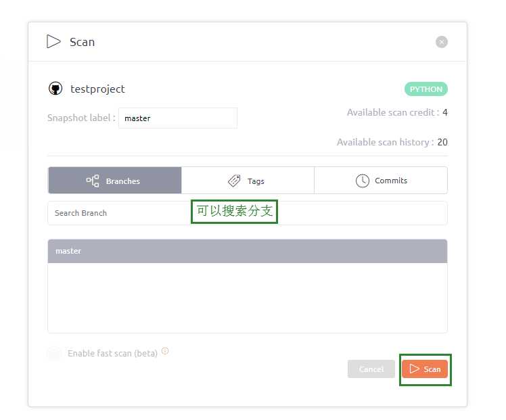Click the clock icon on Commits tab
This screenshot has height=420, width=506.
click(363, 181)
